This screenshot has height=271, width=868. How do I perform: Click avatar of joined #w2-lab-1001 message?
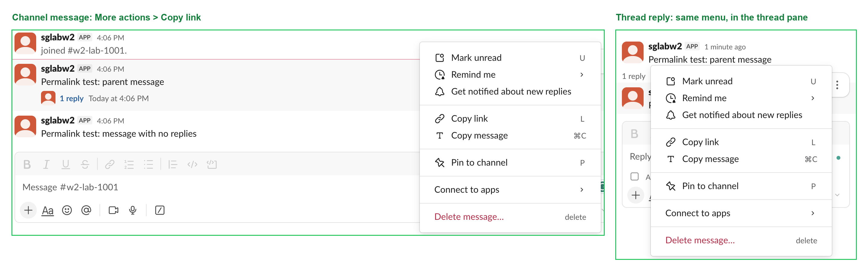click(x=25, y=43)
